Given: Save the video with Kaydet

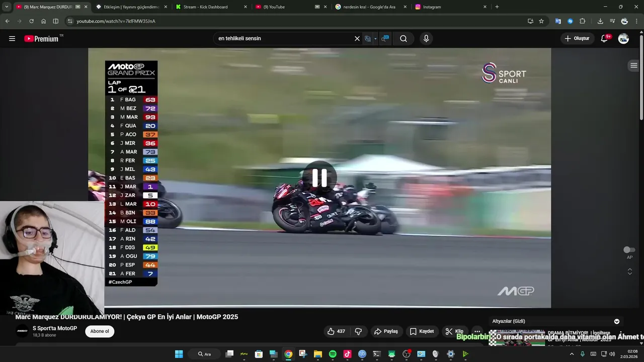Looking at the screenshot, I should [x=422, y=331].
